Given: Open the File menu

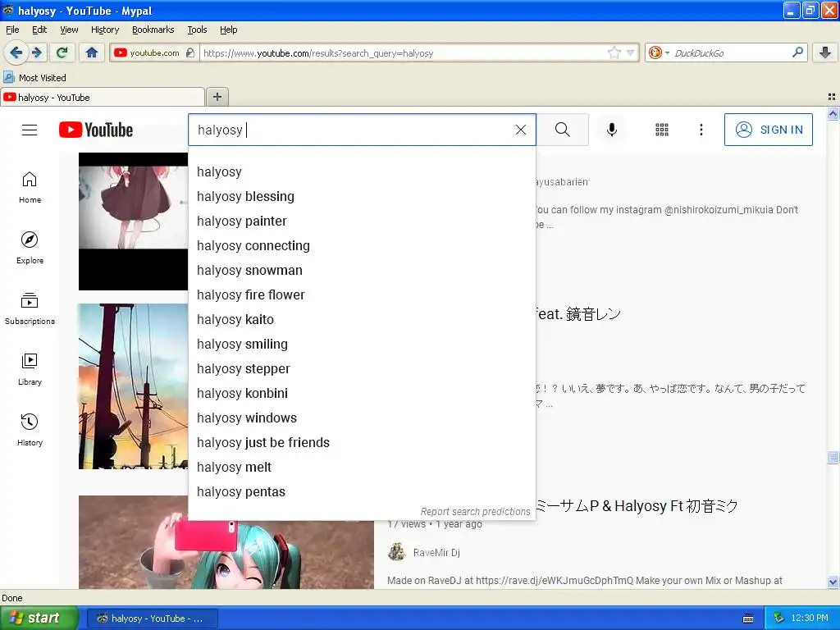Looking at the screenshot, I should (x=12, y=30).
